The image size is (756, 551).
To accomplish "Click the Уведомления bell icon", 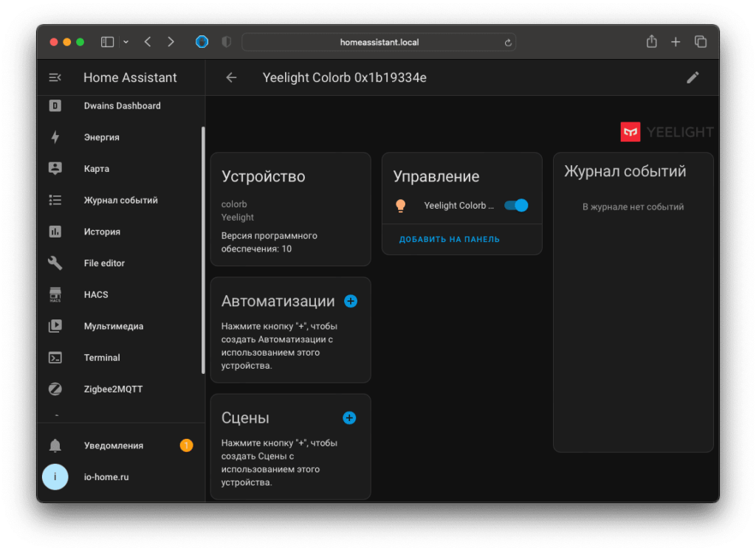I will [x=55, y=446].
